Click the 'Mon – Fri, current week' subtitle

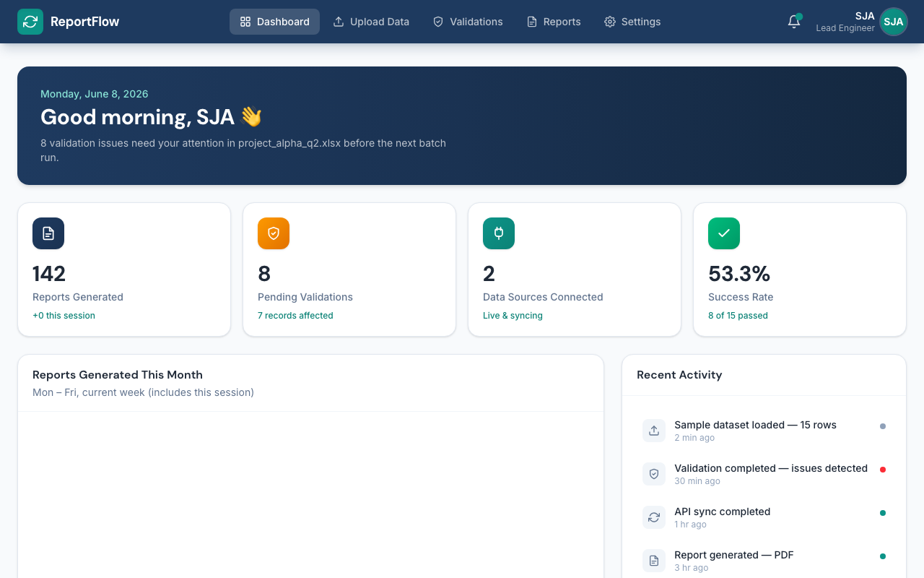[143, 392]
